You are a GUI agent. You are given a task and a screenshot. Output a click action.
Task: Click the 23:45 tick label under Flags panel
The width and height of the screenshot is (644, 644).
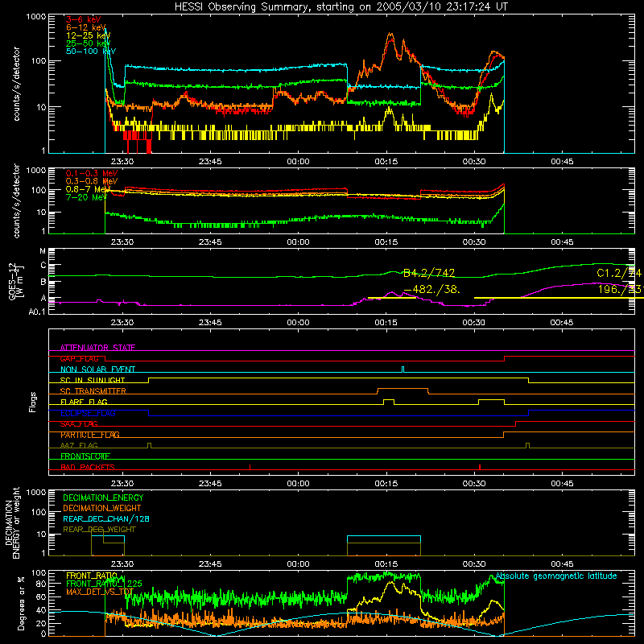tap(210, 484)
